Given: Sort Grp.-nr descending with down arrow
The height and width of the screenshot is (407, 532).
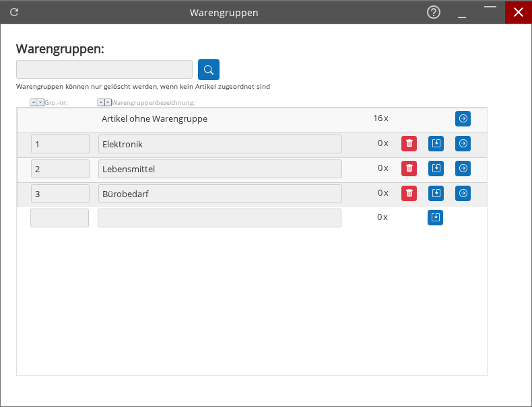Looking at the screenshot, I should pos(40,102).
